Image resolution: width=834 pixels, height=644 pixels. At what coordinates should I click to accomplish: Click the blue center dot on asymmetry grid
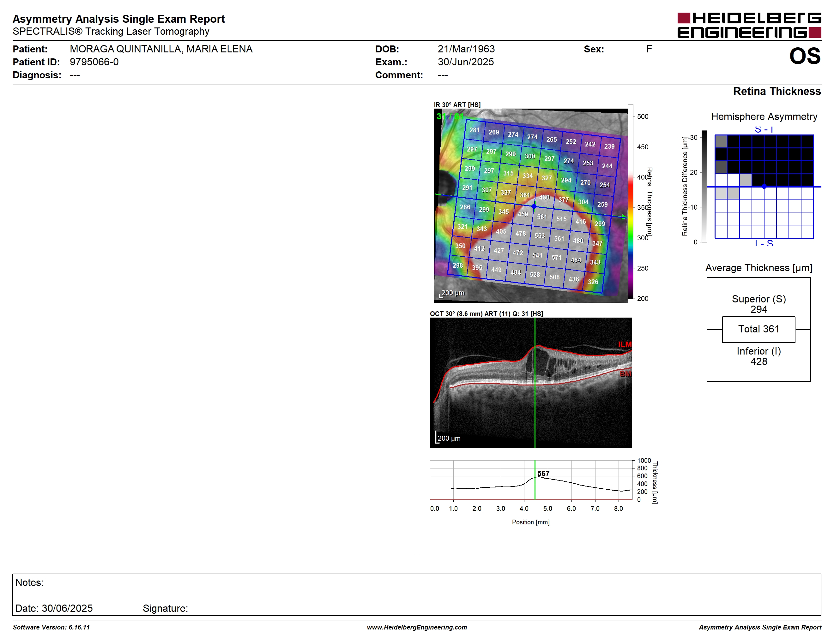764,187
